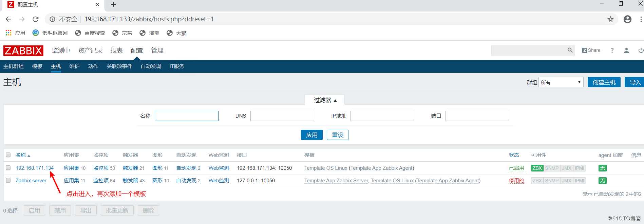
Task: Open the 配置 menu
Action: 137,50
